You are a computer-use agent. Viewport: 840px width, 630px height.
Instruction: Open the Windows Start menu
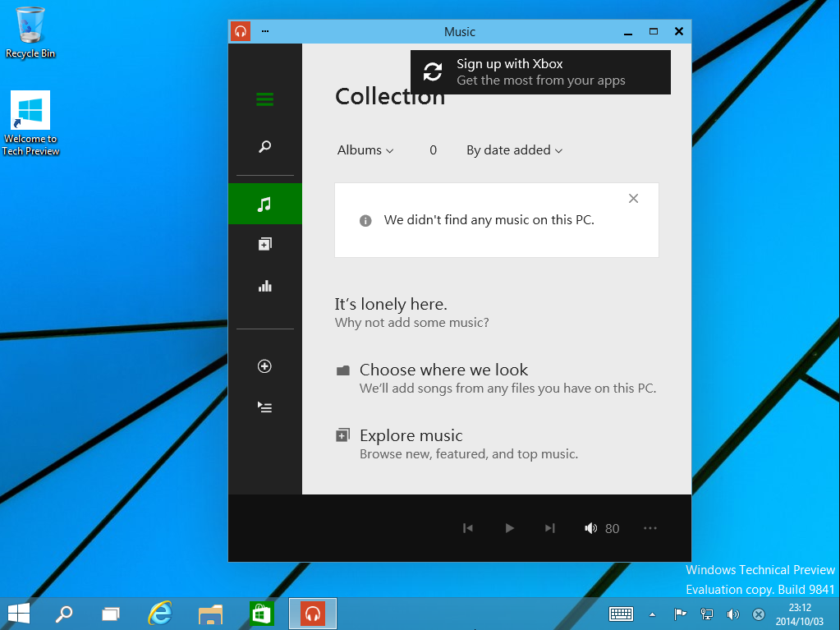coord(19,614)
